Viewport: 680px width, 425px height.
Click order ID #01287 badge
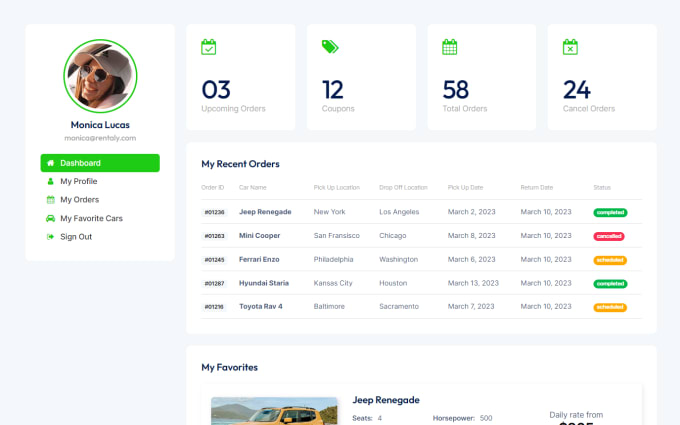215,283
